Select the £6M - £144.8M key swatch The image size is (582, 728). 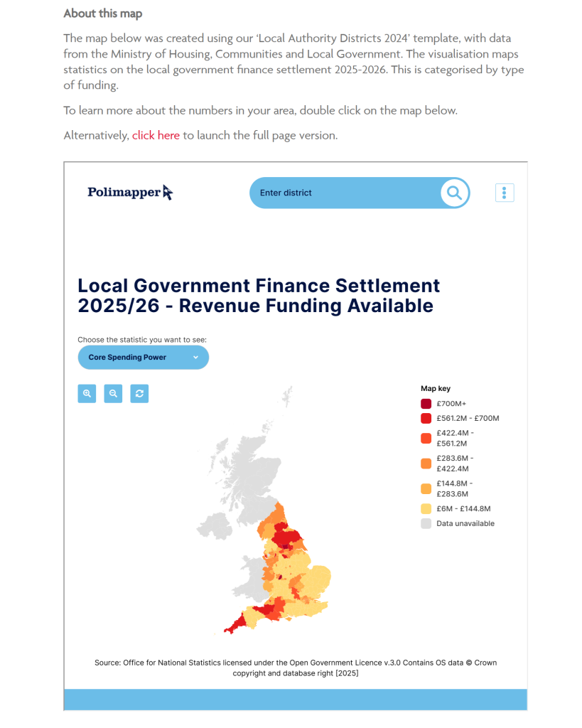coord(426,508)
